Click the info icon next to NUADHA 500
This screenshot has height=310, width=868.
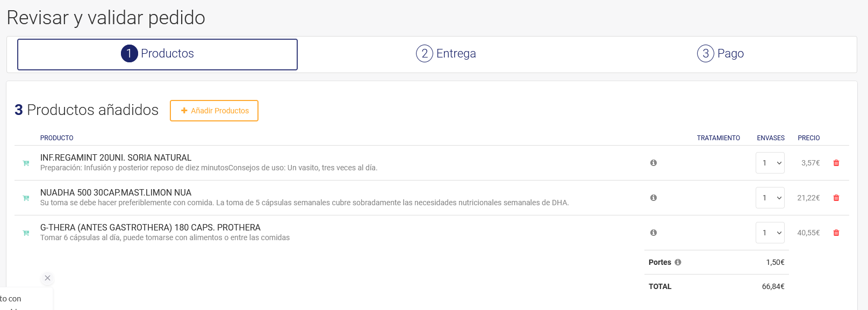(653, 198)
